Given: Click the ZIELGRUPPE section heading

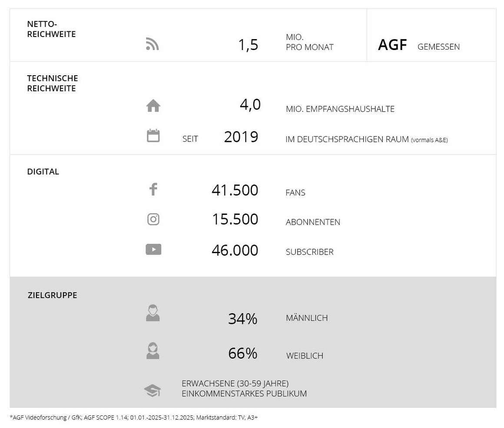Looking at the screenshot, I should (52, 295).
